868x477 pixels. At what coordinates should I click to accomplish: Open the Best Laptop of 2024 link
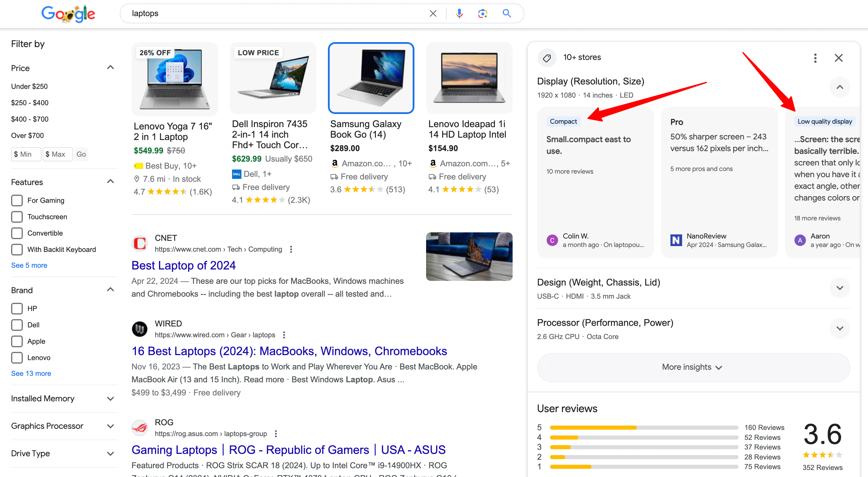pyautogui.click(x=183, y=266)
